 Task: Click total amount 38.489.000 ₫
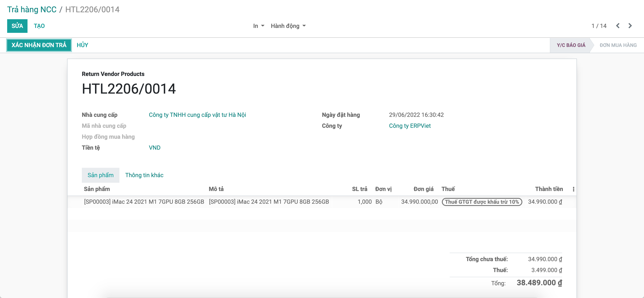[x=539, y=283]
